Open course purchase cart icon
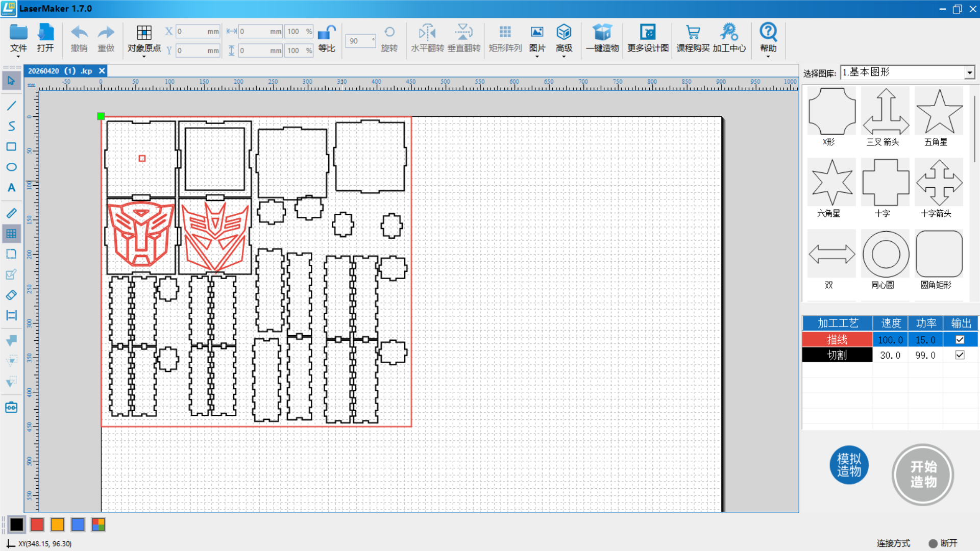 pos(693,32)
